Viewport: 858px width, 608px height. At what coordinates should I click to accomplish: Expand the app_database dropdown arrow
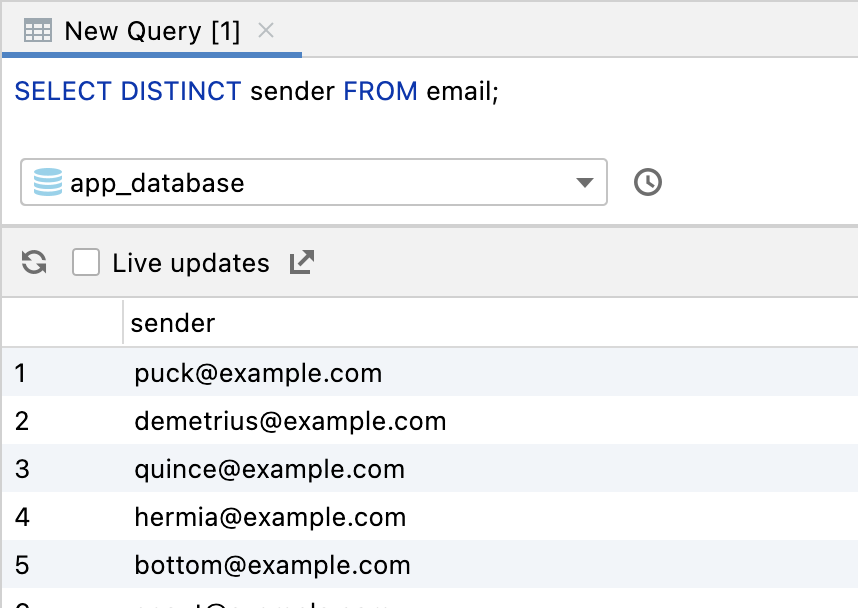(x=585, y=183)
